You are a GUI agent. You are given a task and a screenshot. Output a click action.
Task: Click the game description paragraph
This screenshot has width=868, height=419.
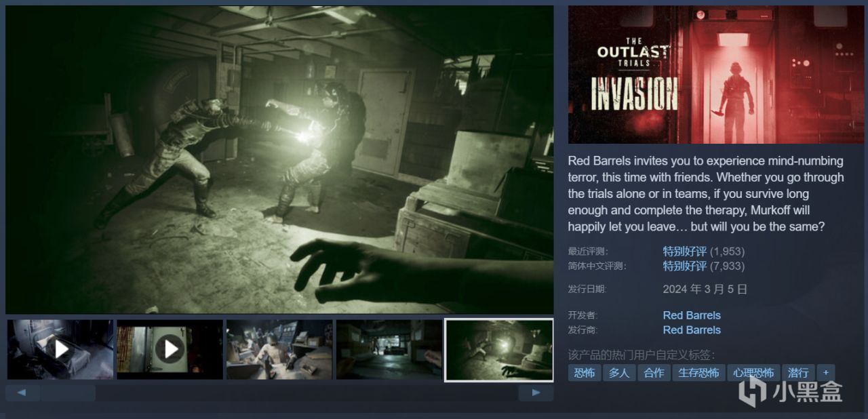[706, 194]
